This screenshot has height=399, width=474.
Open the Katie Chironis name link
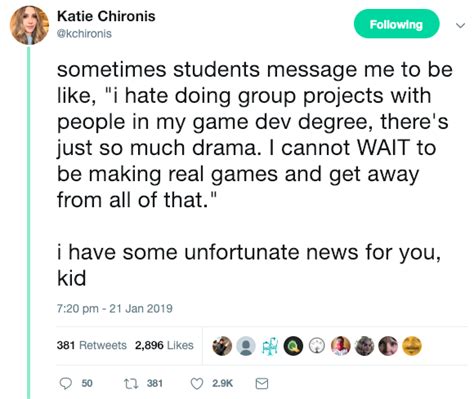click(x=106, y=16)
